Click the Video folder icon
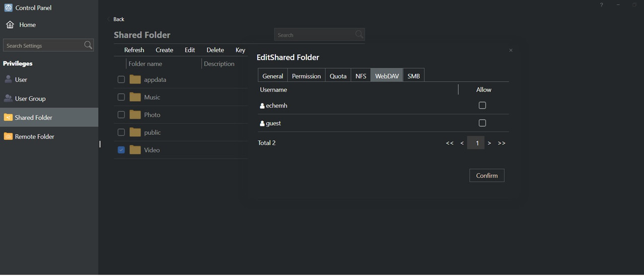644x280 pixels. pos(135,150)
